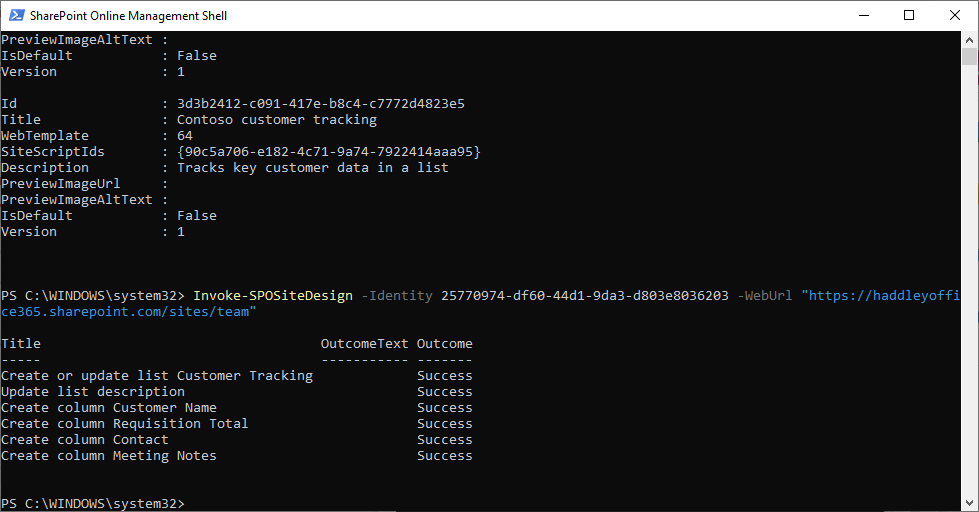Click the Id GUID starting with 3d3b2412

coord(320,104)
